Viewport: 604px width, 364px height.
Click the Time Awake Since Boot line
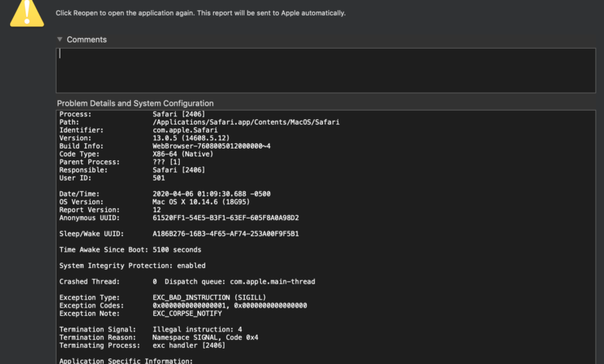(x=130, y=249)
